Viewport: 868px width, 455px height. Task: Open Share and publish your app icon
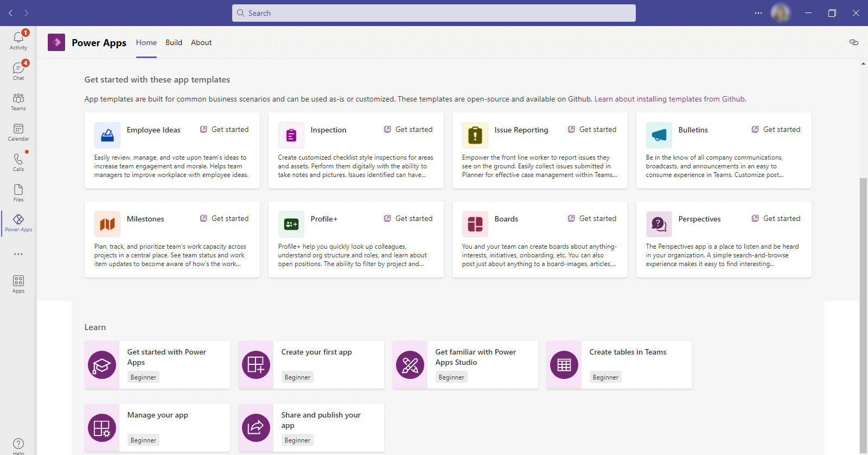click(256, 428)
